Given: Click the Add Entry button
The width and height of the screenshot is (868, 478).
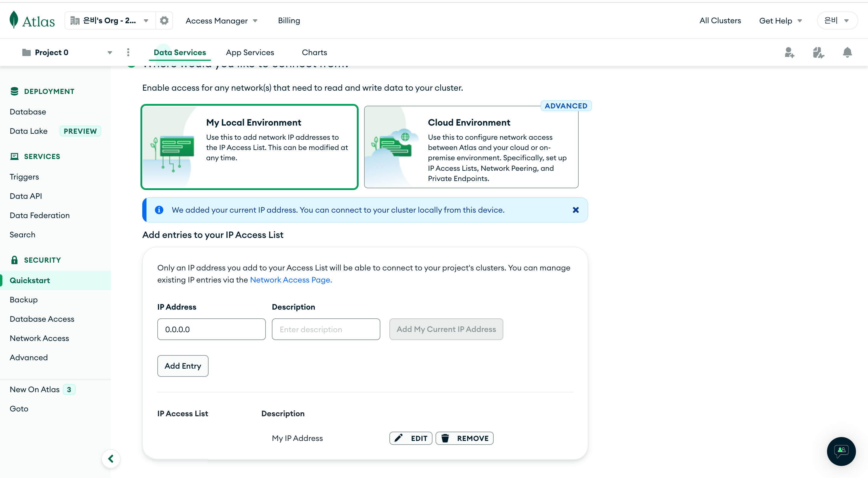Looking at the screenshot, I should point(183,366).
